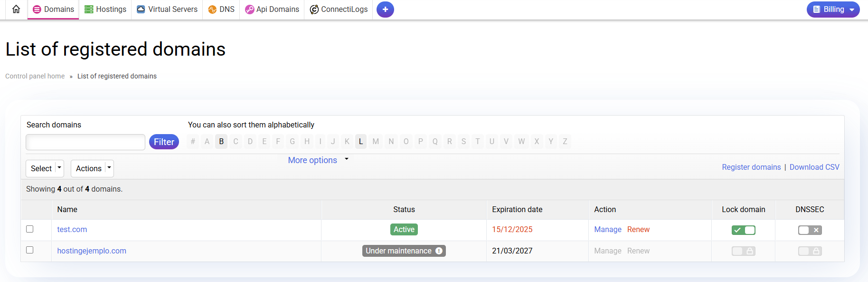Expand the Select dropdown
Viewport: 868px width, 282px height.
point(45,168)
